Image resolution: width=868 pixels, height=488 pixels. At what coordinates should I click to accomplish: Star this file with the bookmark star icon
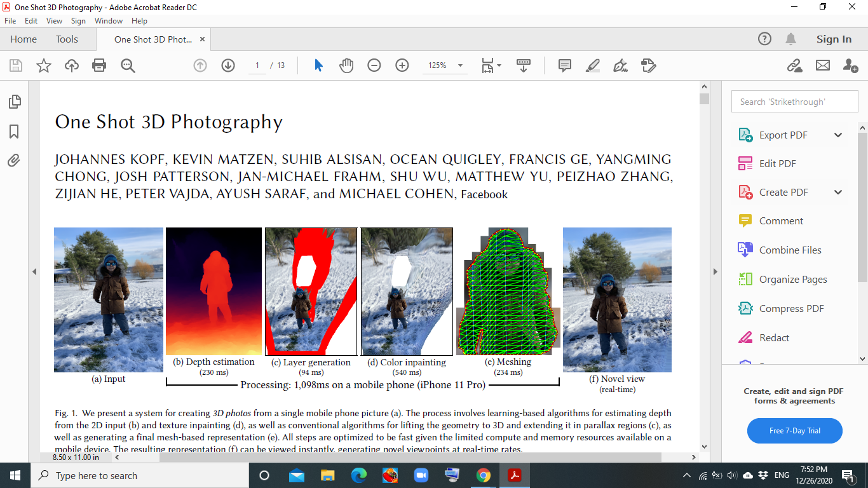(44, 65)
